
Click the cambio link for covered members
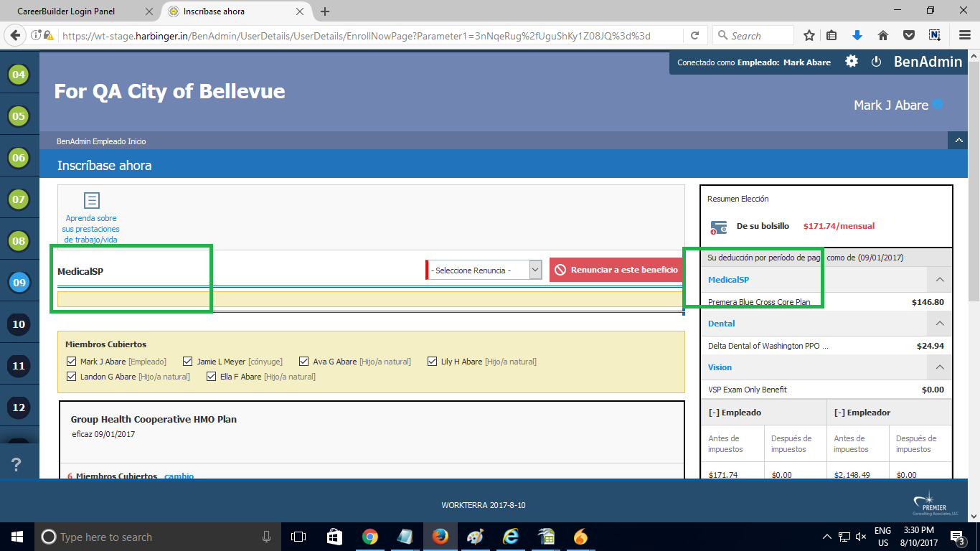click(x=179, y=476)
